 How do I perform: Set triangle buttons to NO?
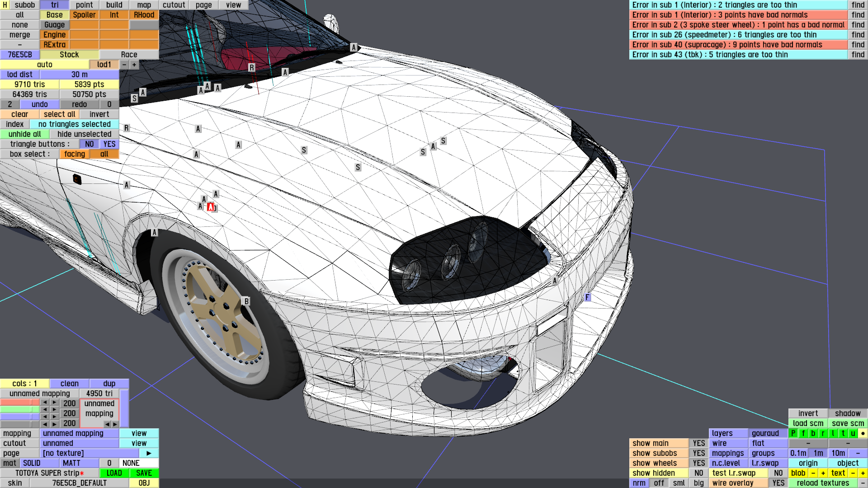(x=90, y=144)
